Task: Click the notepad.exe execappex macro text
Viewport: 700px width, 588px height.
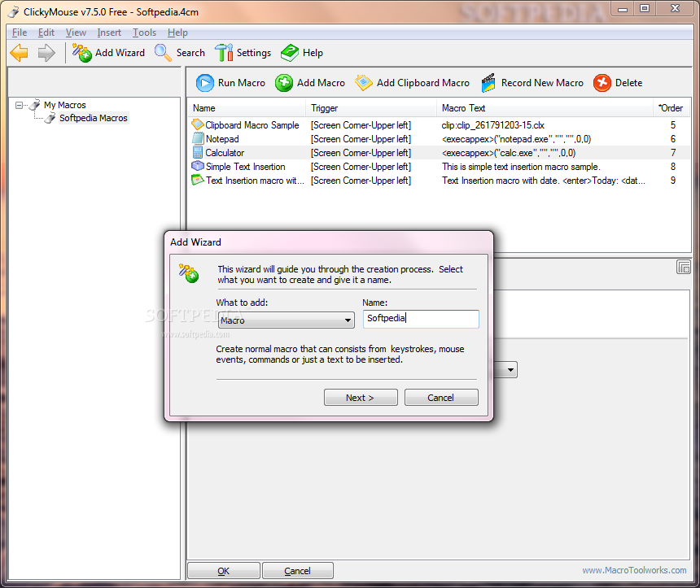Action: point(517,139)
